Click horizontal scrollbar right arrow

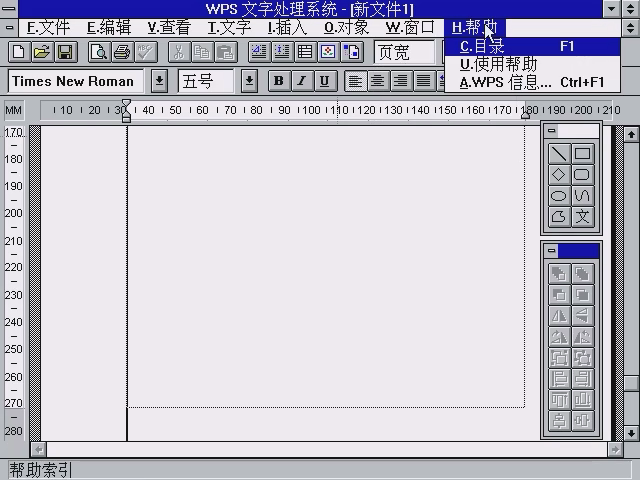point(615,450)
